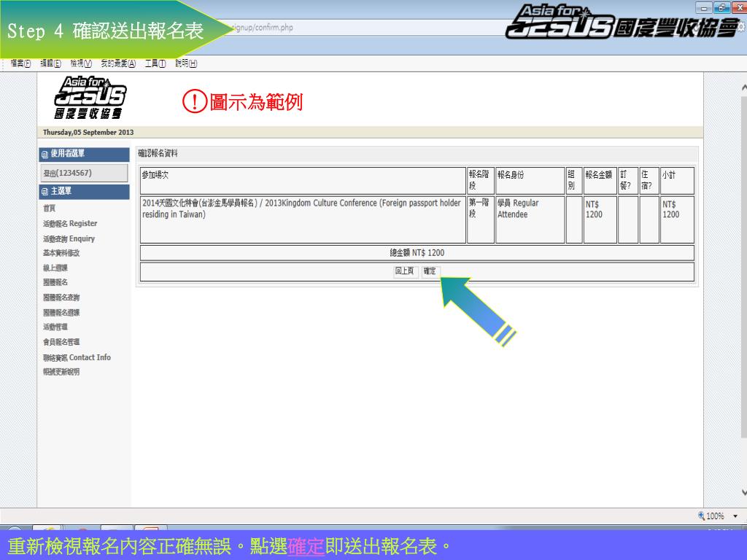Open the 檔案(F) menu
The width and height of the screenshot is (747, 560).
tap(20, 63)
